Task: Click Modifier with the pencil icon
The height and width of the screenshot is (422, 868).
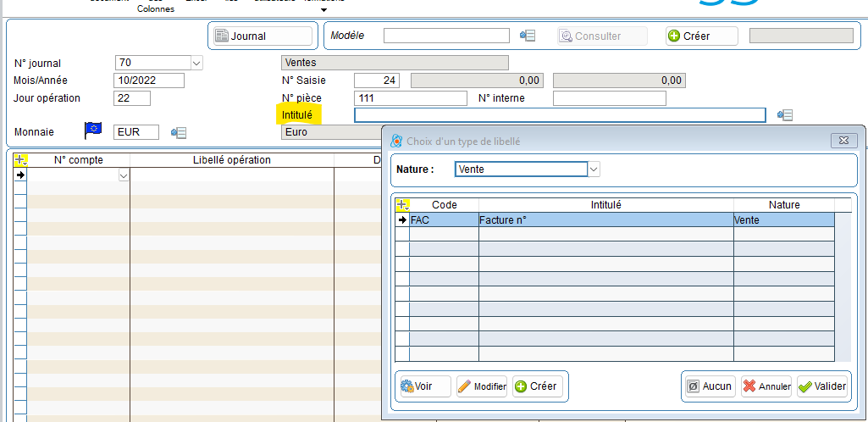Action: click(482, 386)
